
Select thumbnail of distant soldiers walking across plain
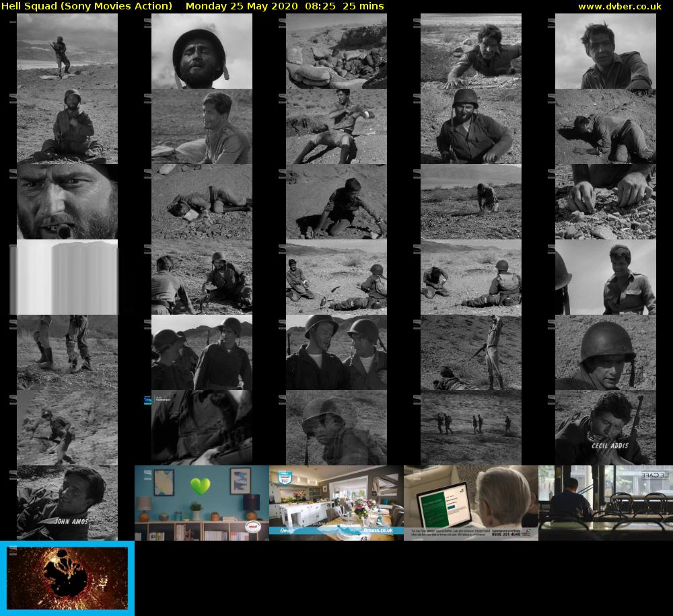(x=471, y=428)
